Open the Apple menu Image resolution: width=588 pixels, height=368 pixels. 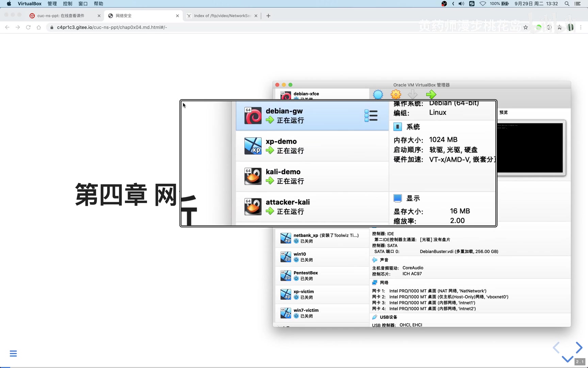(x=9, y=4)
